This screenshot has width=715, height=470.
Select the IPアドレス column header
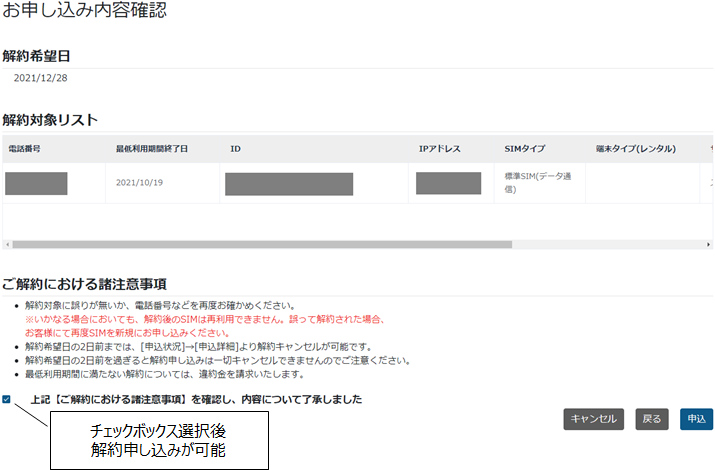click(440, 149)
